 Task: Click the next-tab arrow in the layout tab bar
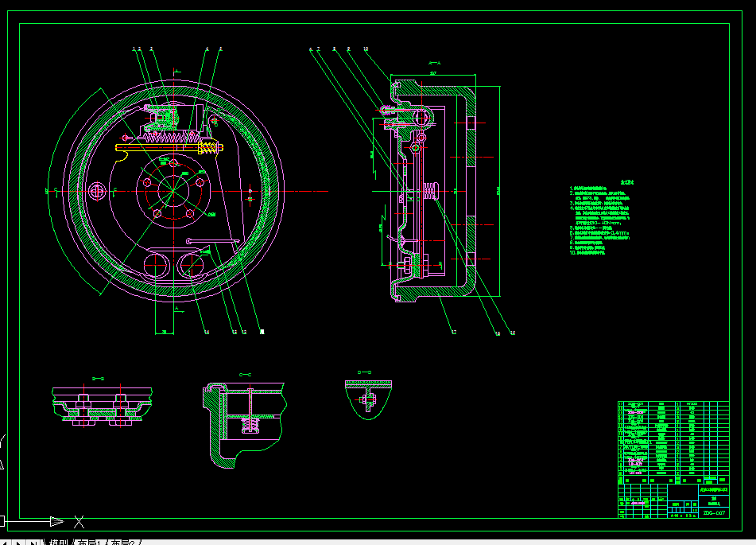coord(19,542)
